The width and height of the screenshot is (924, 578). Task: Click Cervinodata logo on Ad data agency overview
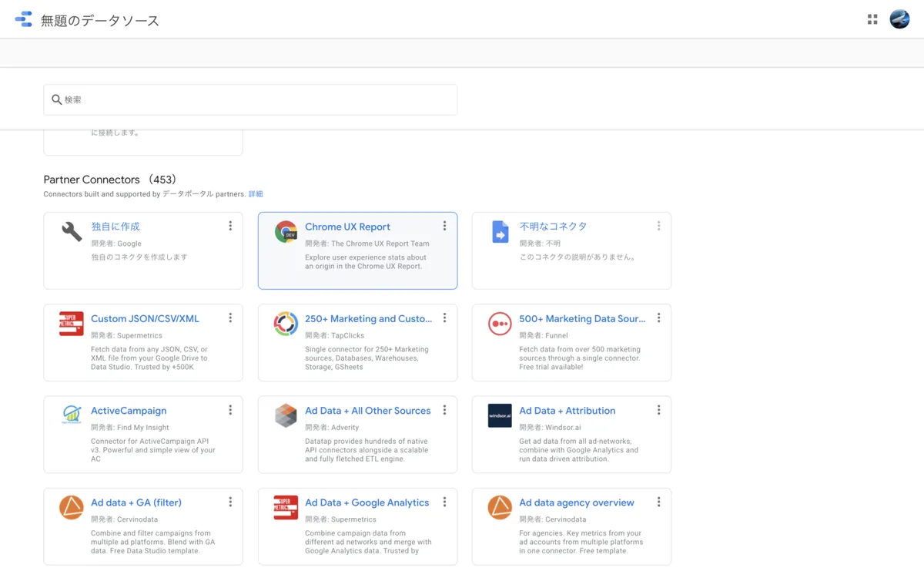click(x=500, y=507)
